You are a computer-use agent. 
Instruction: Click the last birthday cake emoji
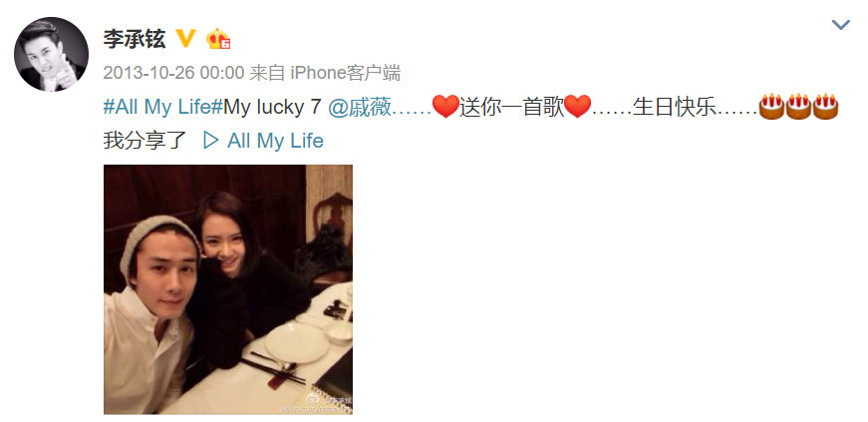click(x=825, y=107)
